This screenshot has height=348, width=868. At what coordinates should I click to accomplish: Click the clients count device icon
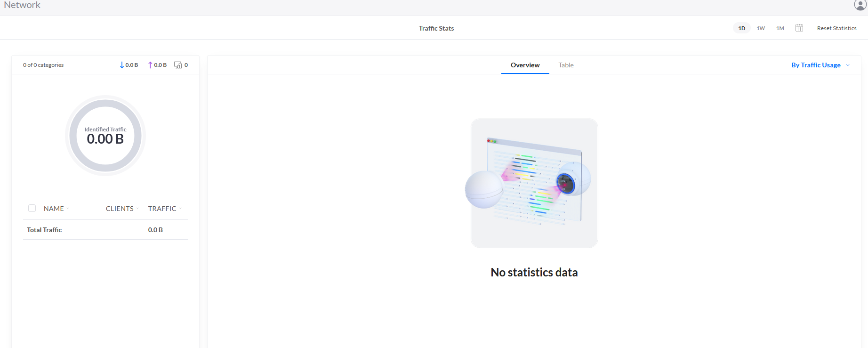click(178, 65)
